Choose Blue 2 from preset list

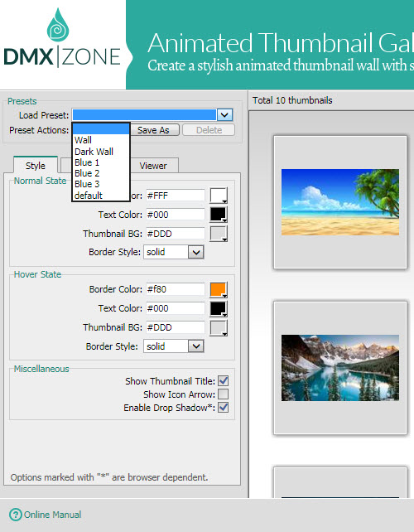(101, 173)
